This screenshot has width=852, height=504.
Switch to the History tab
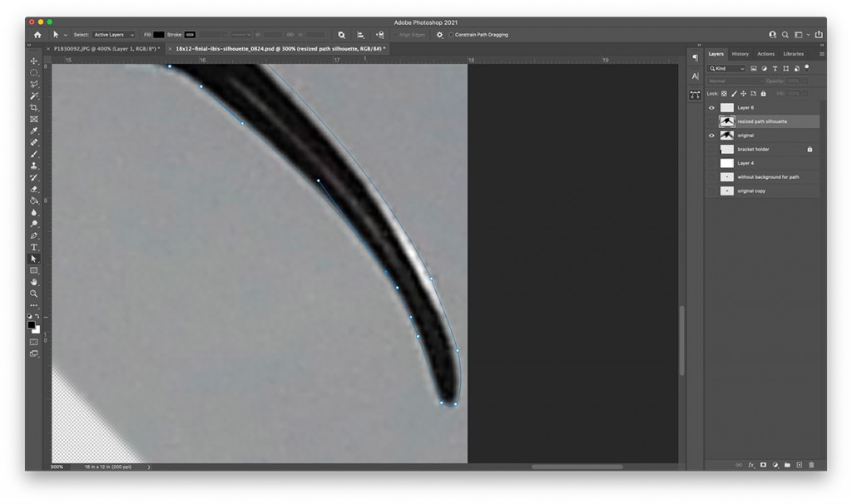pos(741,53)
